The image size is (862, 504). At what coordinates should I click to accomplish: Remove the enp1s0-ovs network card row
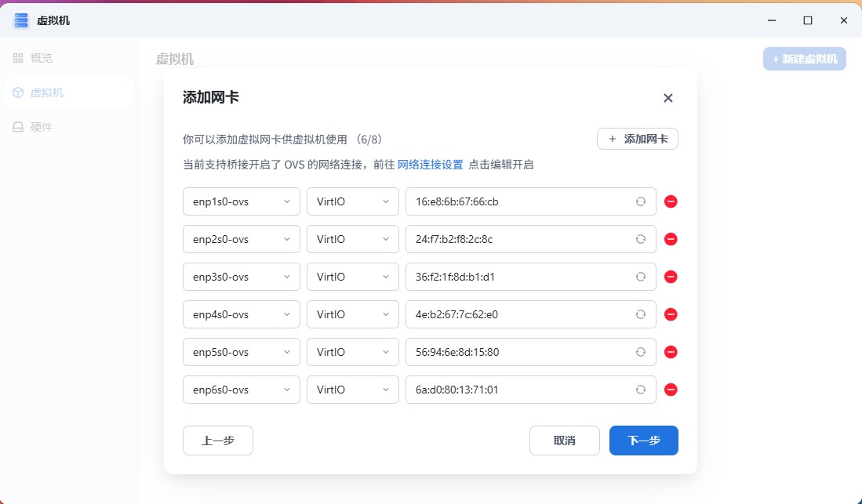[x=671, y=201]
